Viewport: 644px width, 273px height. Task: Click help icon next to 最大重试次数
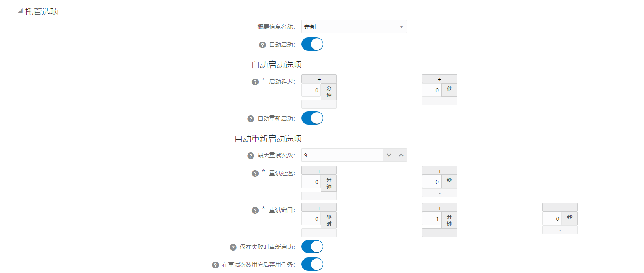pos(251,156)
